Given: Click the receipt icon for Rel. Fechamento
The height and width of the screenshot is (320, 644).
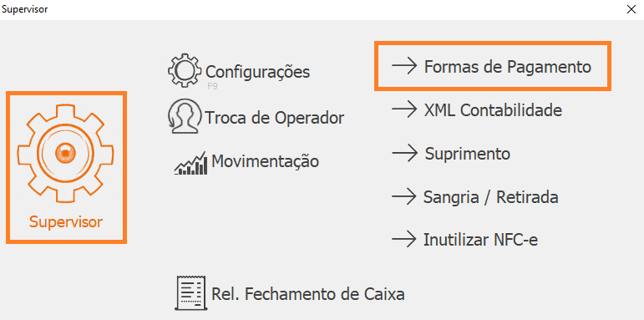Looking at the screenshot, I should point(190,293).
